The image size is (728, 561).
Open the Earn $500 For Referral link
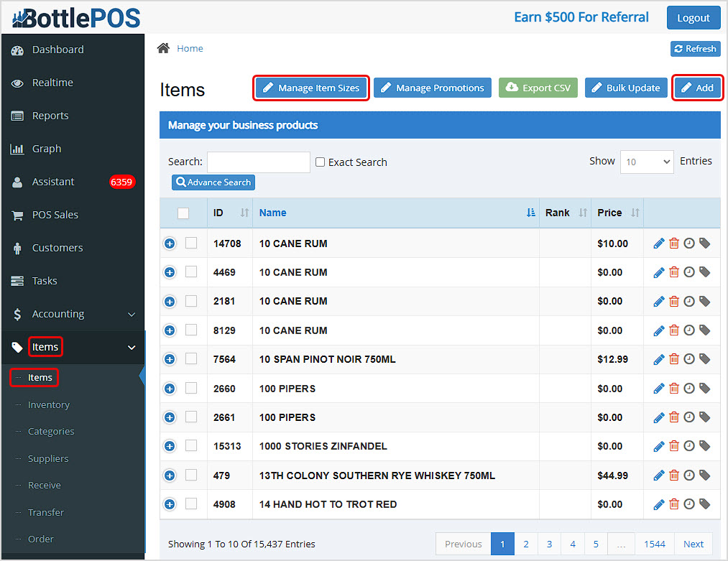(x=581, y=17)
